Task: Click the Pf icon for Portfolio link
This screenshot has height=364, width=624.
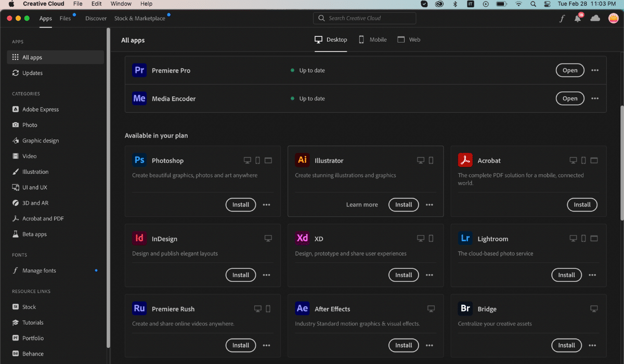Action: click(x=16, y=338)
